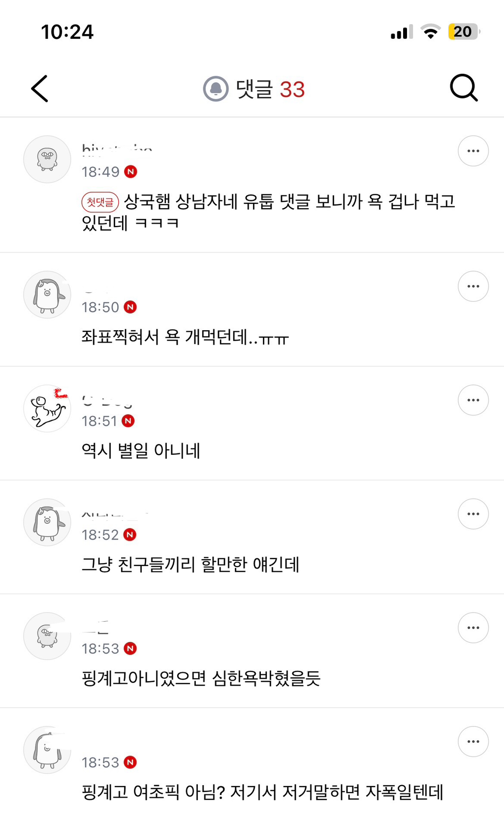Tap the red N icon beside 18:51

pos(128,421)
